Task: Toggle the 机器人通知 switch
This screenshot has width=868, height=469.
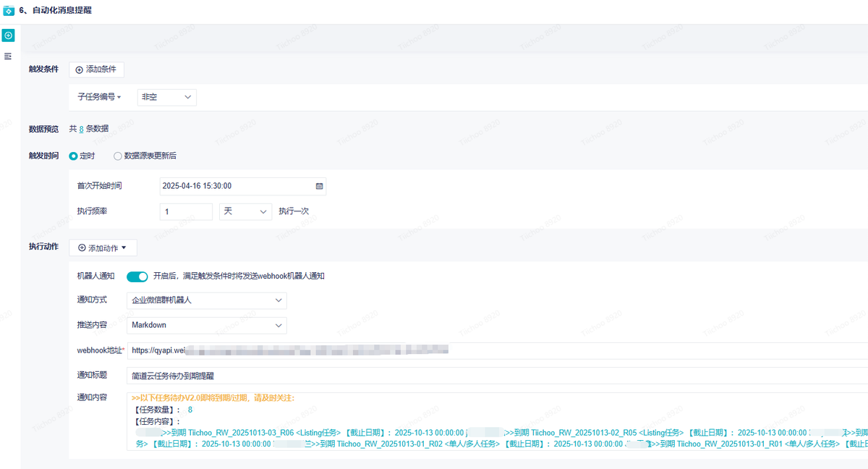Action: (137, 276)
